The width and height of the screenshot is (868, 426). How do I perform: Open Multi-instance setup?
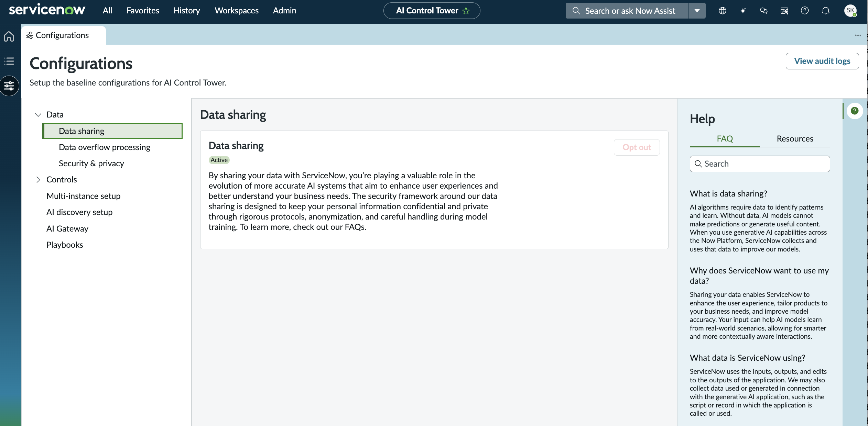click(83, 196)
